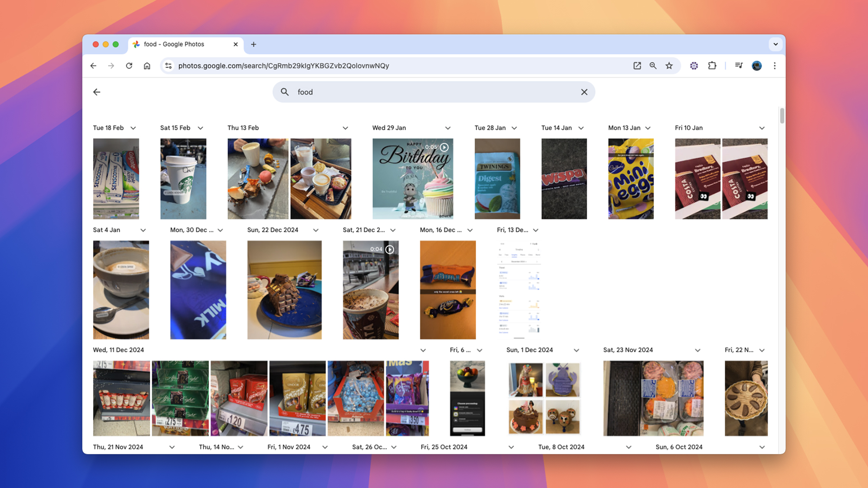This screenshot has width=868, height=488.
Task: Open the three-dot Chrome menu
Action: (775, 66)
